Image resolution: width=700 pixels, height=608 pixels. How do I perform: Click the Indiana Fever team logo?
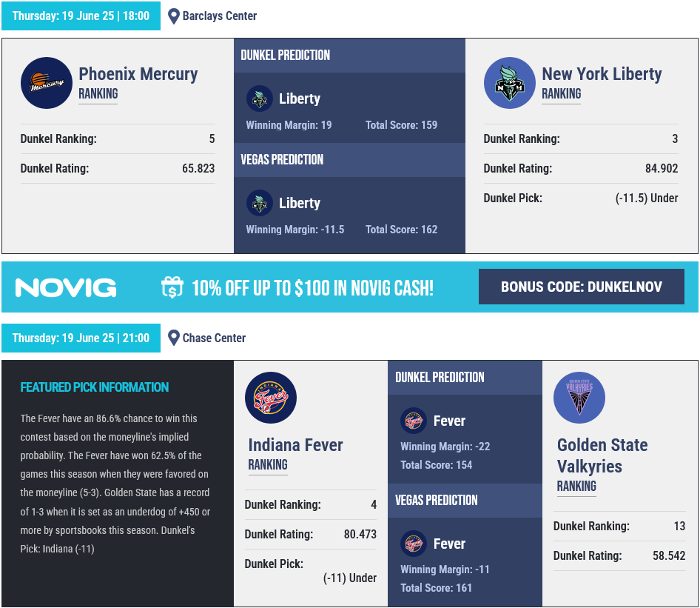(271, 398)
